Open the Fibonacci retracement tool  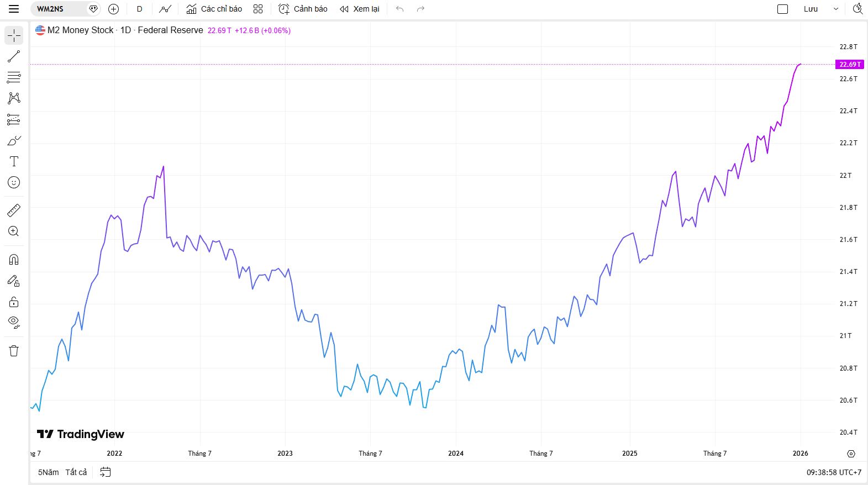[x=14, y=77]
